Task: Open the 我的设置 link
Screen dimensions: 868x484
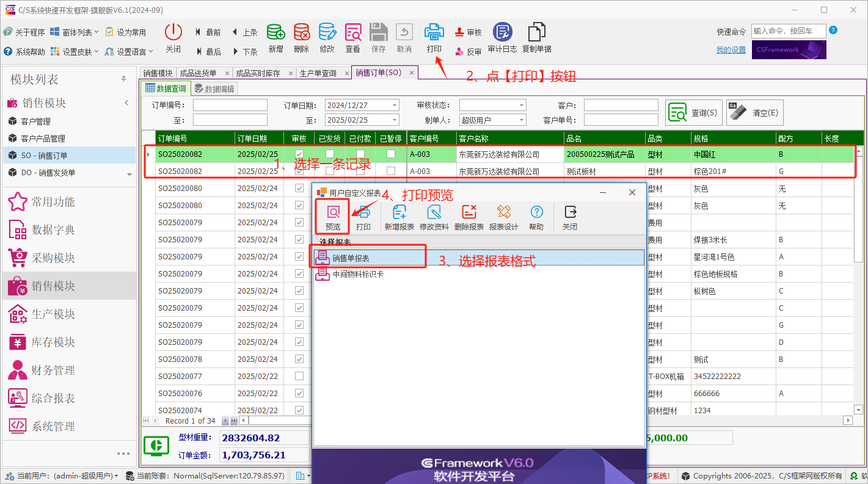Action: (x=731, y=50)
